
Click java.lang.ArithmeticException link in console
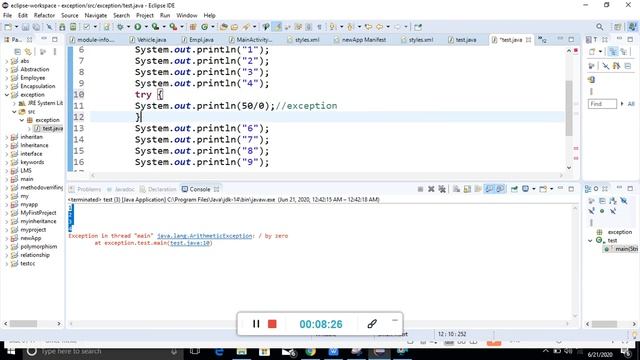(204, 236)
